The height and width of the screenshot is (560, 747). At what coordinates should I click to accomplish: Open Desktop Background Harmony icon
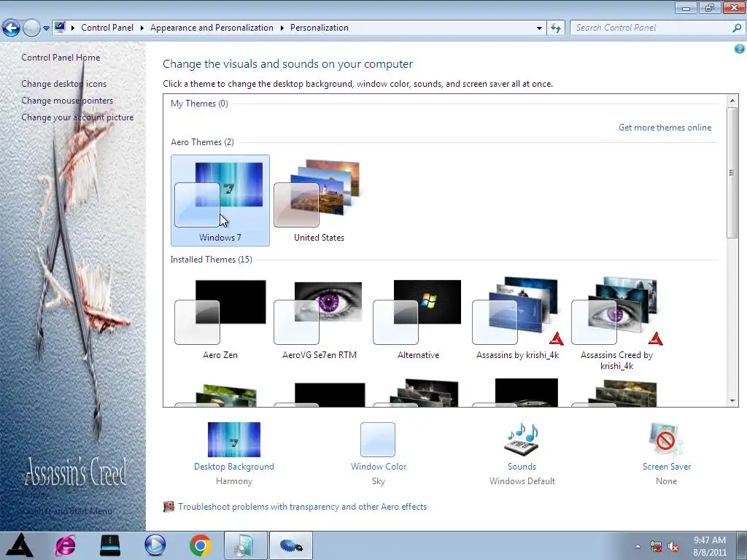tap(234, 440)
